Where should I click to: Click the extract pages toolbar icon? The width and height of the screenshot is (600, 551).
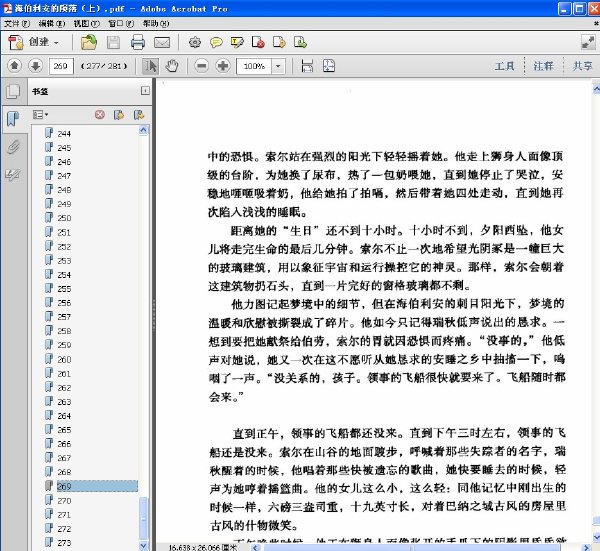(x=300, y=42)
